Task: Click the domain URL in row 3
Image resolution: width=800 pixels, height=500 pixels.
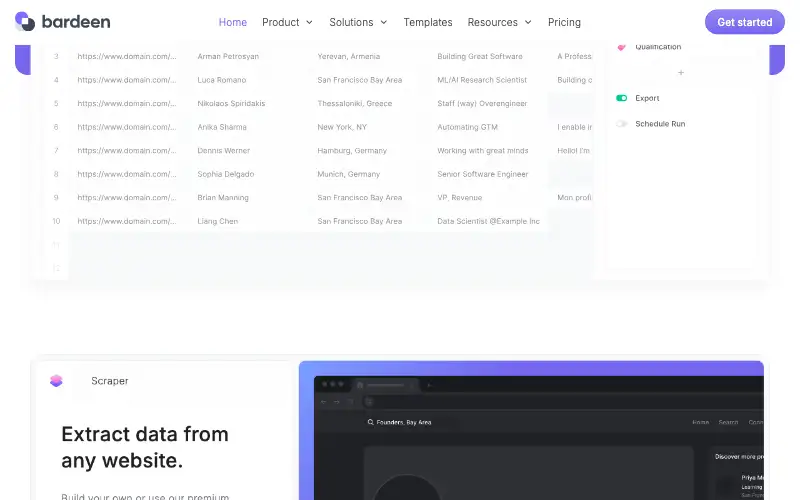Action: click(127, 56)
